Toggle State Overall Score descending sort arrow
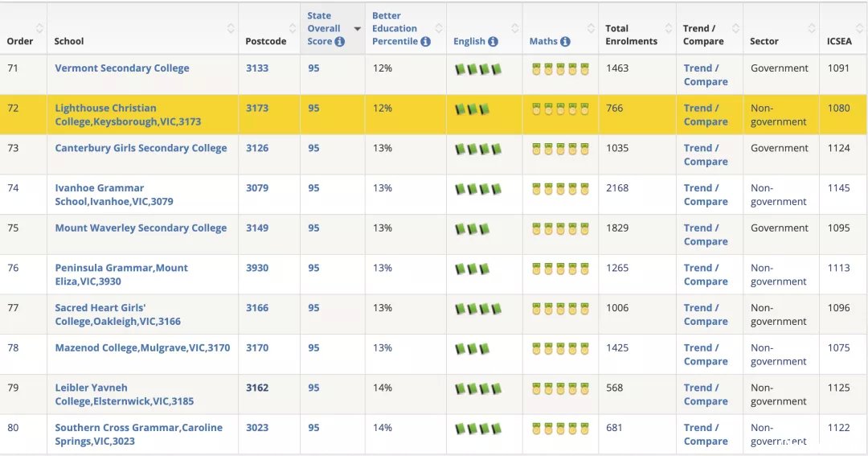 tap(358, 29)
